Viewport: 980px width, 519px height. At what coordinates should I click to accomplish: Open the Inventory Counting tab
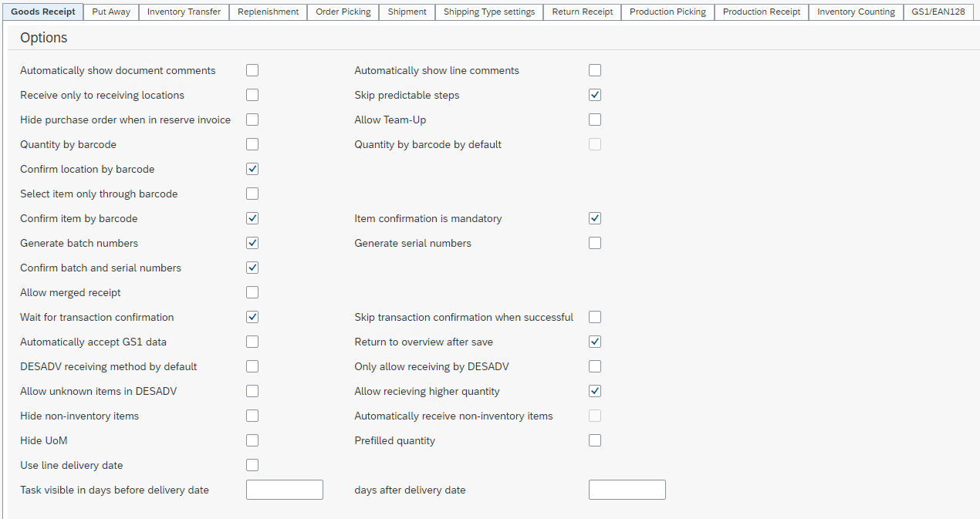pos(856,12)
